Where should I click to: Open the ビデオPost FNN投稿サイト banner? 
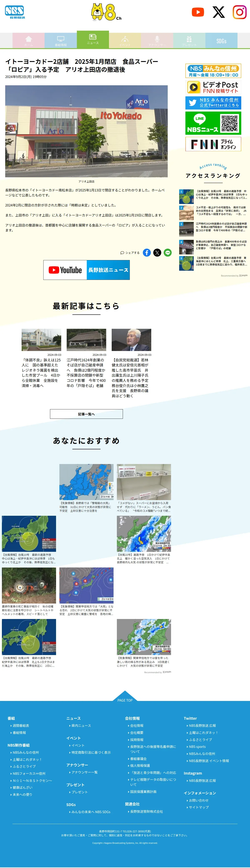213,87
